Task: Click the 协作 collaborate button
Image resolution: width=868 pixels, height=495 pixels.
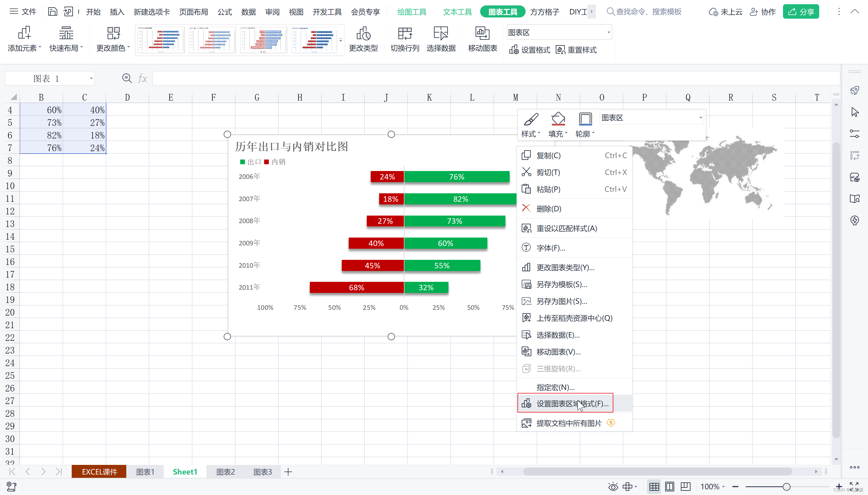Action: [x=763, y=12]
